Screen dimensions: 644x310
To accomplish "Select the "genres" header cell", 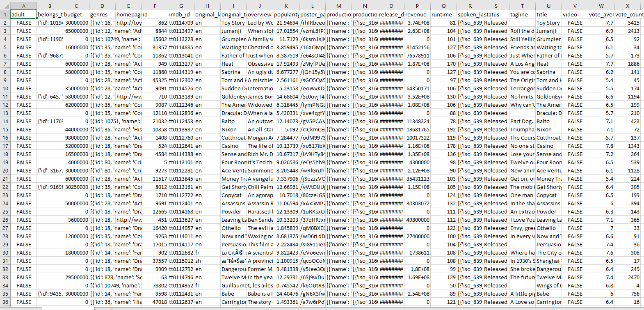I will tap(103, 14).
